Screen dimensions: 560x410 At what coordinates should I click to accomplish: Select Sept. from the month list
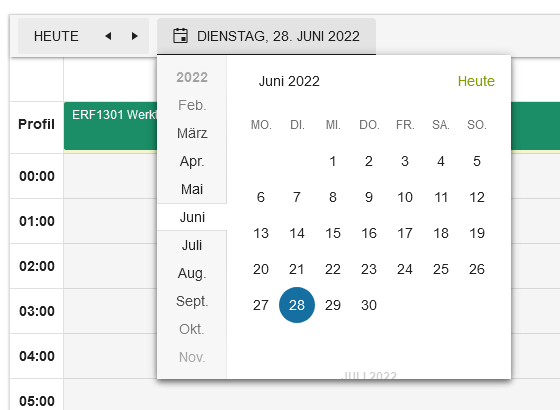click(x=192, y=301)
